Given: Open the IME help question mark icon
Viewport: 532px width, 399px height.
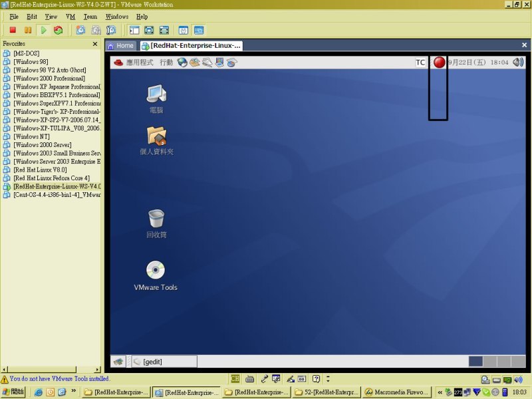Looking at the screenshot, I should coord(316,378).
